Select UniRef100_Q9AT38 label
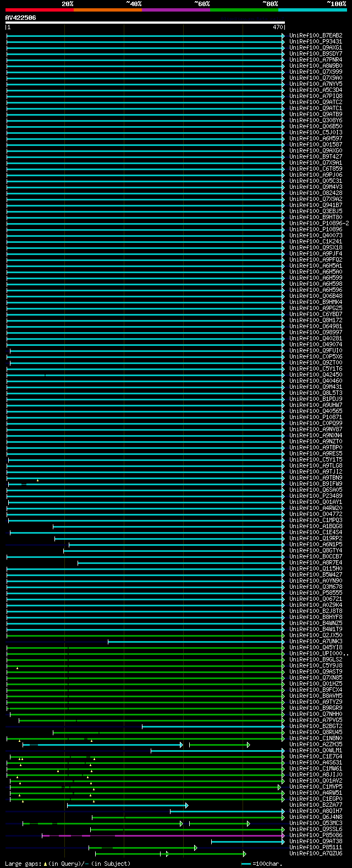 (x=316, y=842)
